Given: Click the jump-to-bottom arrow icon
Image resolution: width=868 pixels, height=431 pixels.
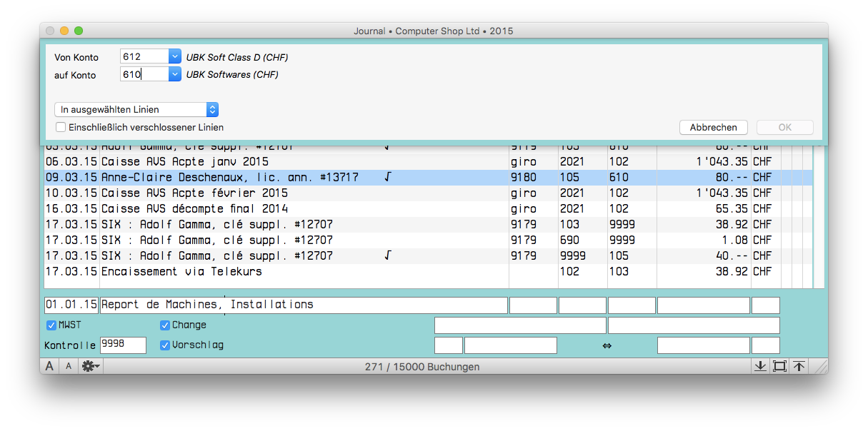Looking at the screenshot, I should [x=760, y=366].
